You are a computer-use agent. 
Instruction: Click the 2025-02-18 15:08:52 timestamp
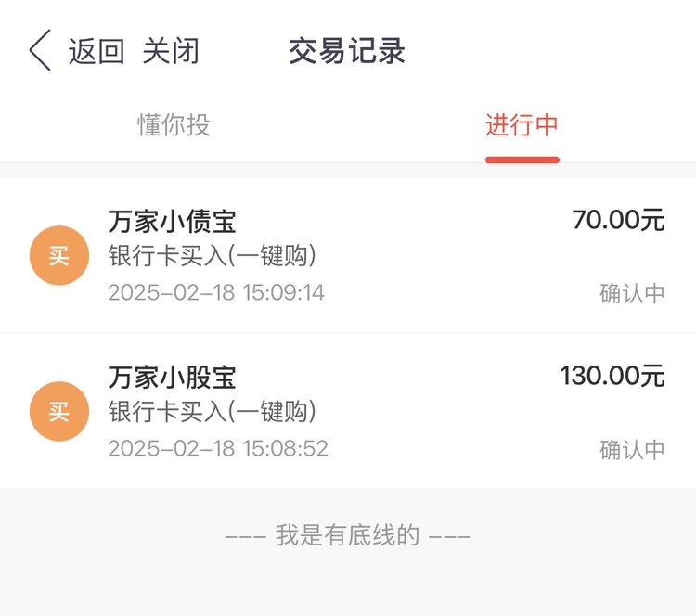(218, 448)
